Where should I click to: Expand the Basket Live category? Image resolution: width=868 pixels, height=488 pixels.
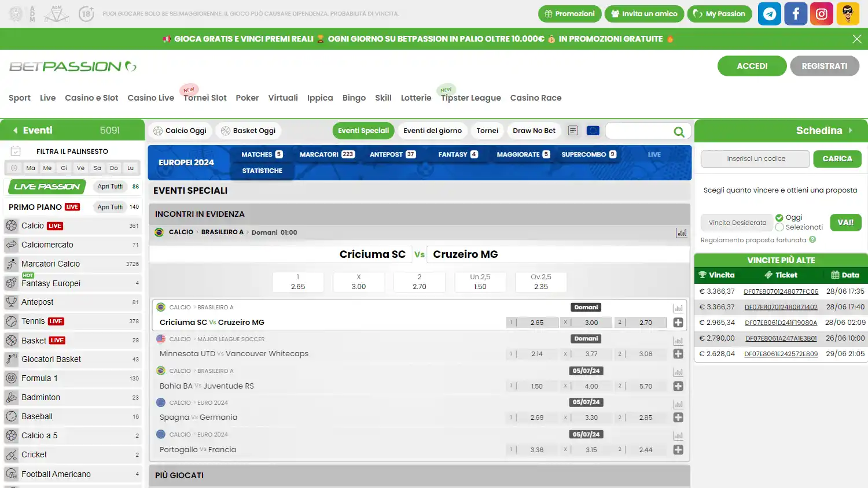tap(72, 341)
